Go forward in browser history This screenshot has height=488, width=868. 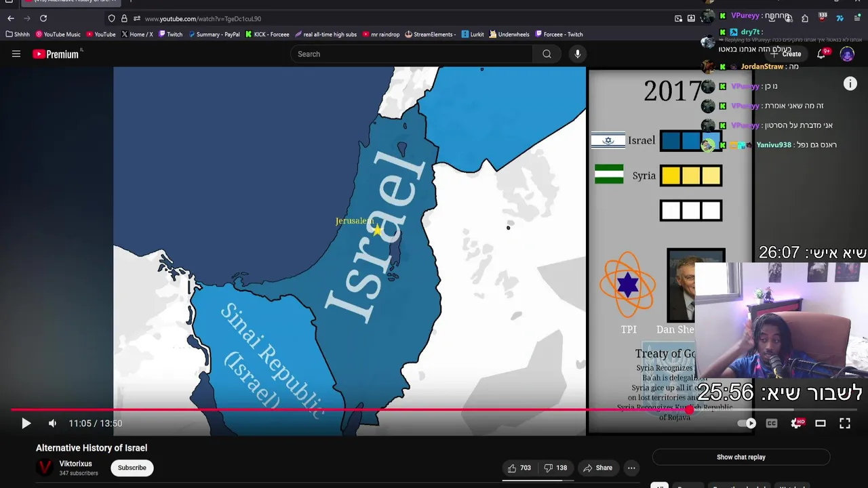point(27,18)
